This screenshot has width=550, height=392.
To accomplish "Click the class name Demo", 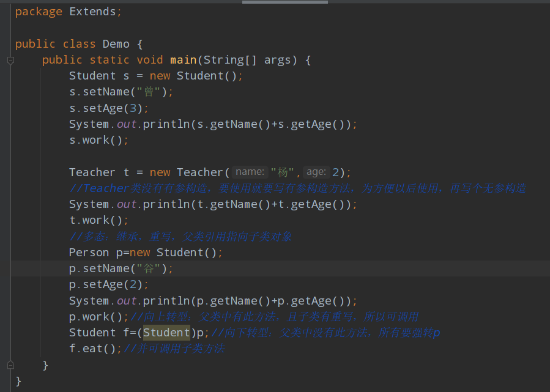I will click(x=116, y=44).
